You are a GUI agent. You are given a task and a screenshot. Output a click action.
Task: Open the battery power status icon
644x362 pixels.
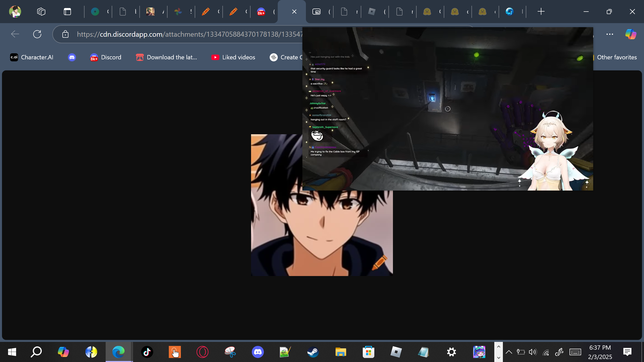point(520,352)
